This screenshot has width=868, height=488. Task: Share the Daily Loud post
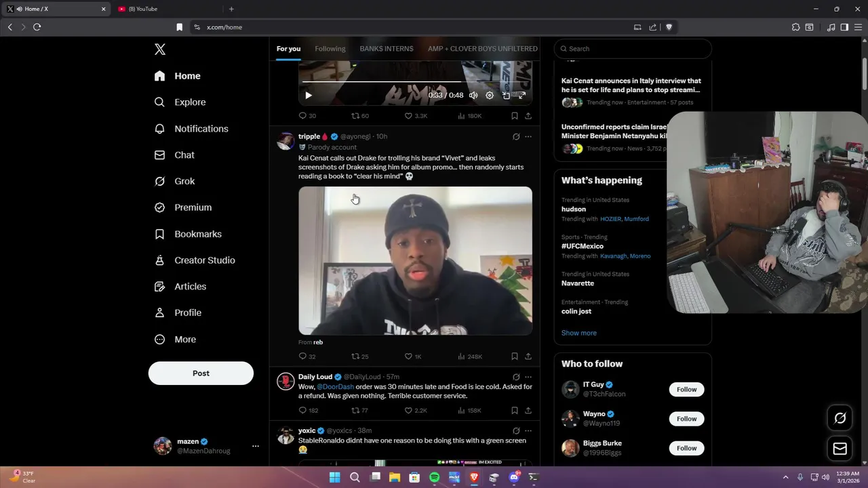click(x=528, y=411)
